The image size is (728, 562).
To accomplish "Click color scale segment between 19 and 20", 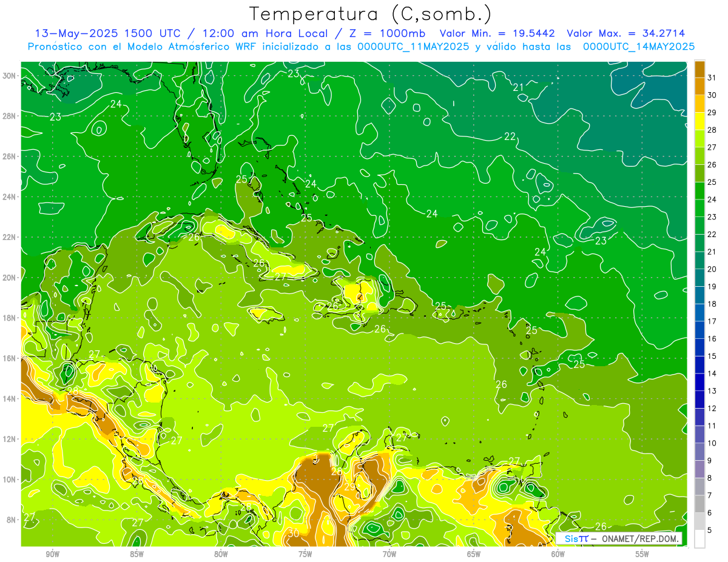I will pyautogui.click(x=699, y=278).
